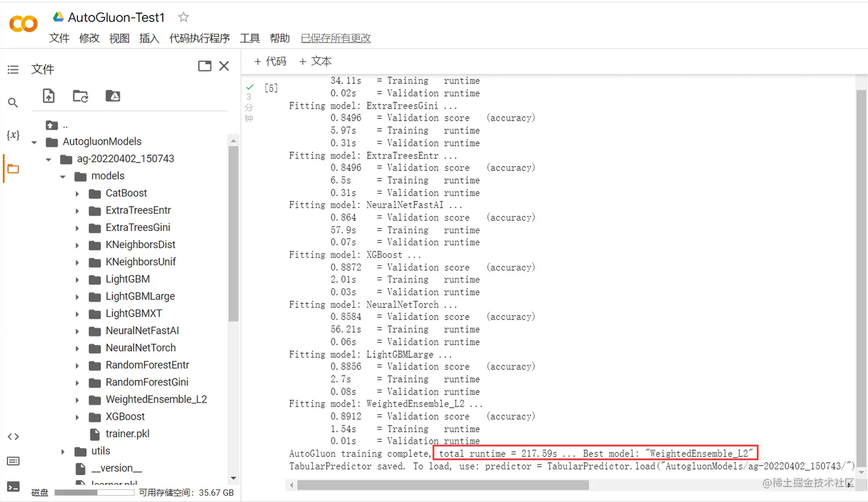Click the 磁盘 disk label
The width and height of the screenshot is (868, 502).
(x=40, y=493)
